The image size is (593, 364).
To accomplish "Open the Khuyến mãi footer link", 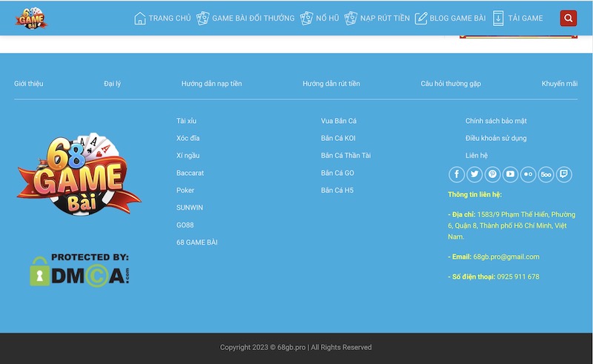I will 560,84.
